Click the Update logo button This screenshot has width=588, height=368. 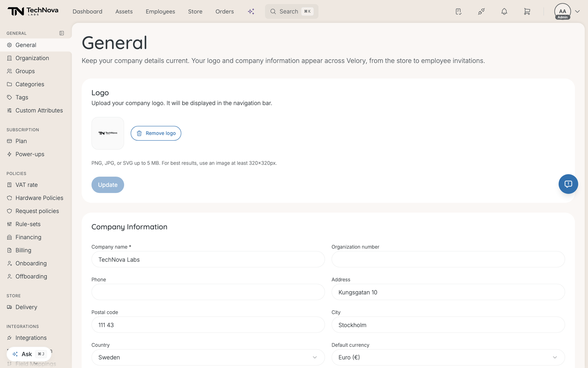pyautogui.click(x=108, y=185)
